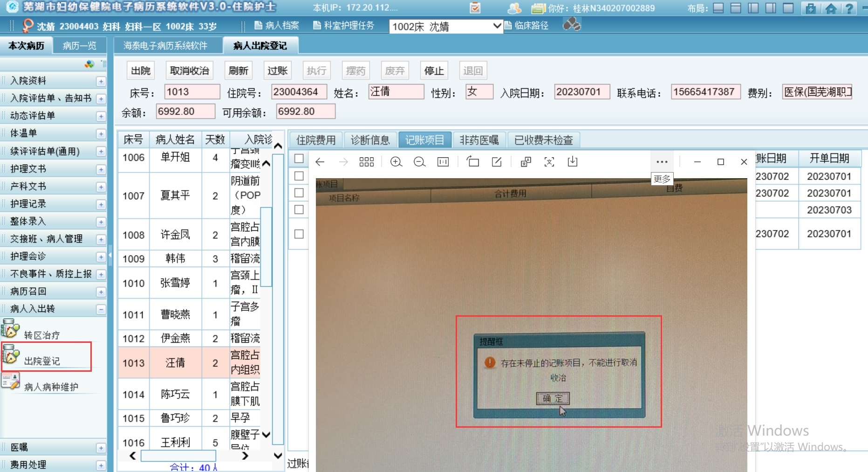Click the pills icon beside 临床路径
868x472 pixels.
click(x=572, y=24)
